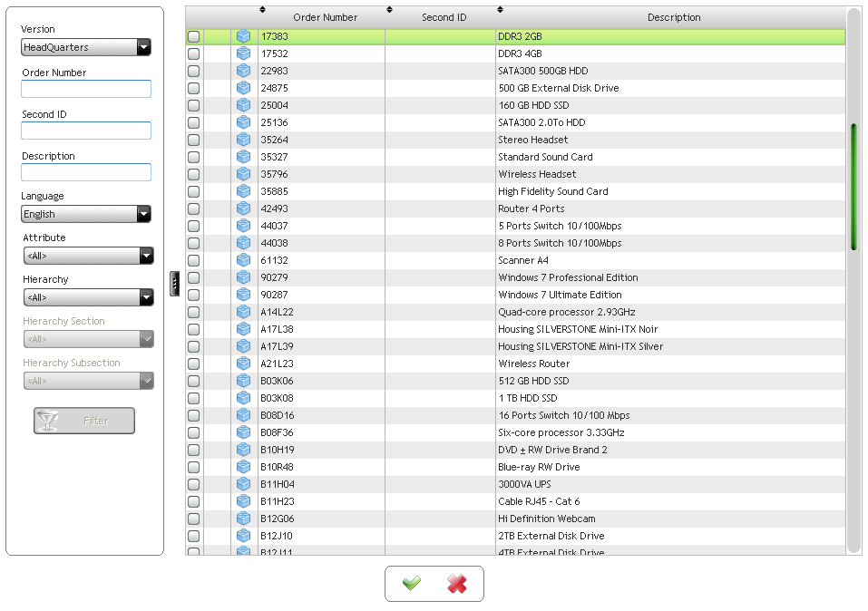Open the Version dropdown showing HeadQuarters

point(86,47)
